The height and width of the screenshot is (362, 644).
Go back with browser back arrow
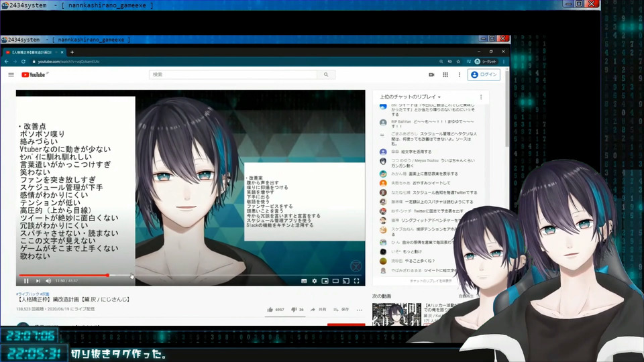[x=6, y=62]
